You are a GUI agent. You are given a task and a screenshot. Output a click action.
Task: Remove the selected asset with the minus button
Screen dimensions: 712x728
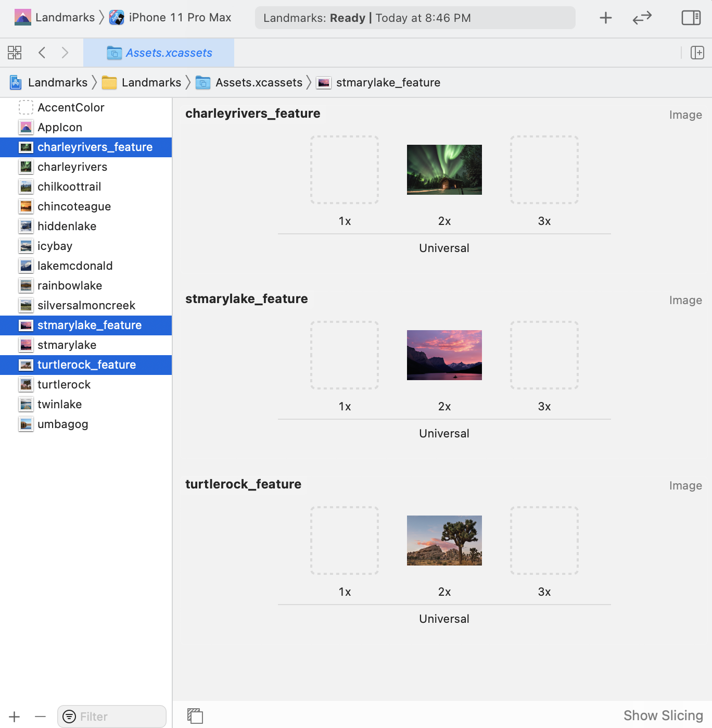[x=41, y=717]
